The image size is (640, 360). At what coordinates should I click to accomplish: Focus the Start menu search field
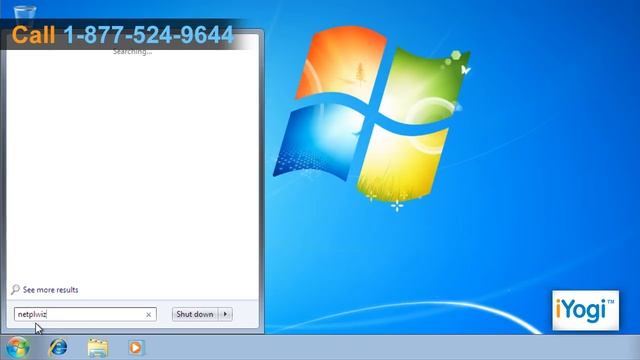point(85,314)
